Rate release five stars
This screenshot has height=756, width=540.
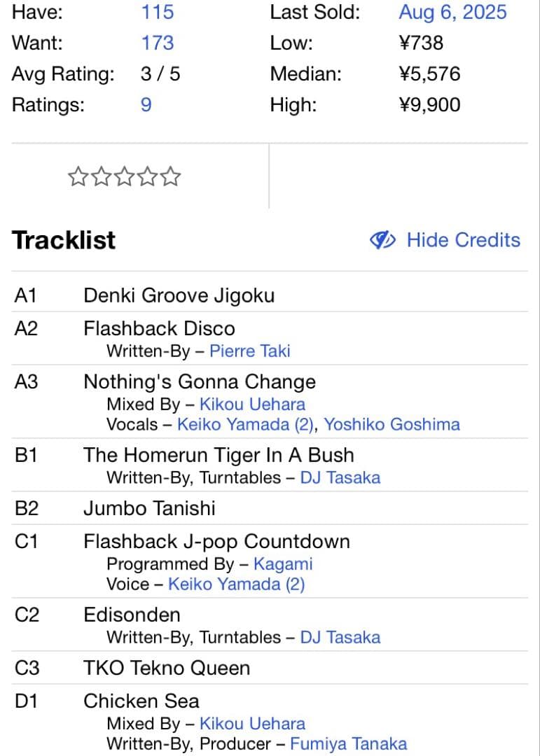pyautogui.click(x=170, y=177)
